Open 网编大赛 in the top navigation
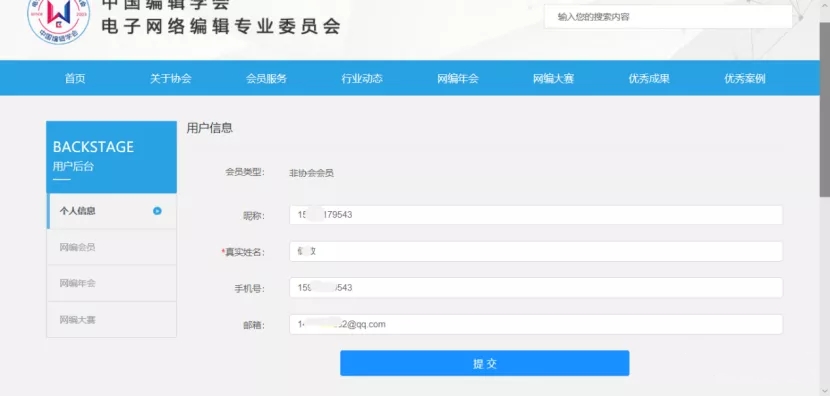Screen dimensions: 830x396 click(x=553, y=79)
